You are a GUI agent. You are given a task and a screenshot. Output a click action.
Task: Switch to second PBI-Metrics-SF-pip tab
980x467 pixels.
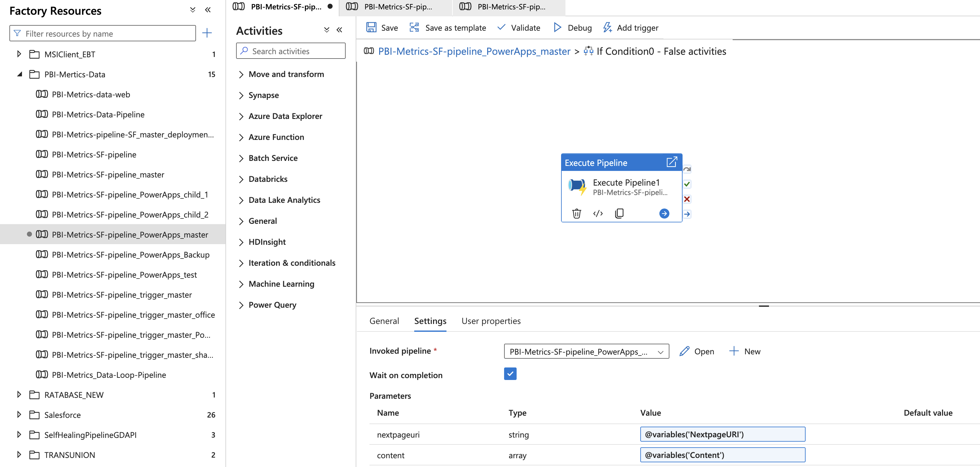point(395,7)
